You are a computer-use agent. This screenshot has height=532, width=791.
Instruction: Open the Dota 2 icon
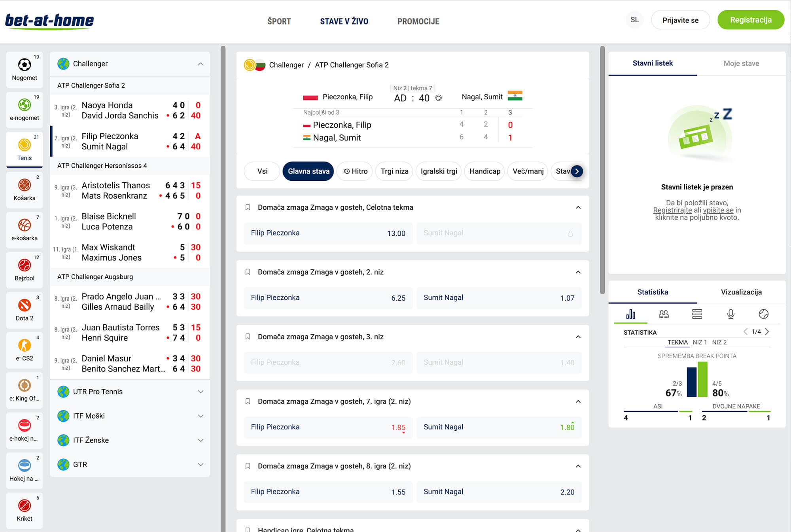pyautogui.click(x=25, y=310)
